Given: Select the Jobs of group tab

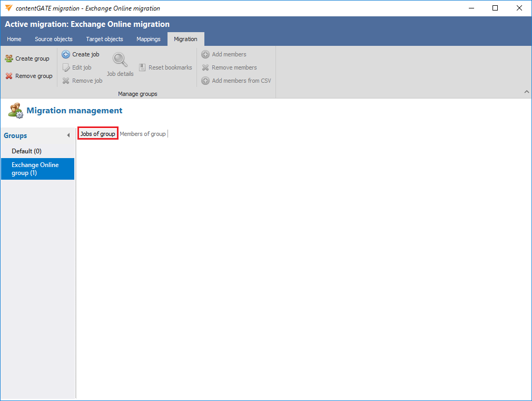Looking at the screenshot, I should tap(97, 134).
